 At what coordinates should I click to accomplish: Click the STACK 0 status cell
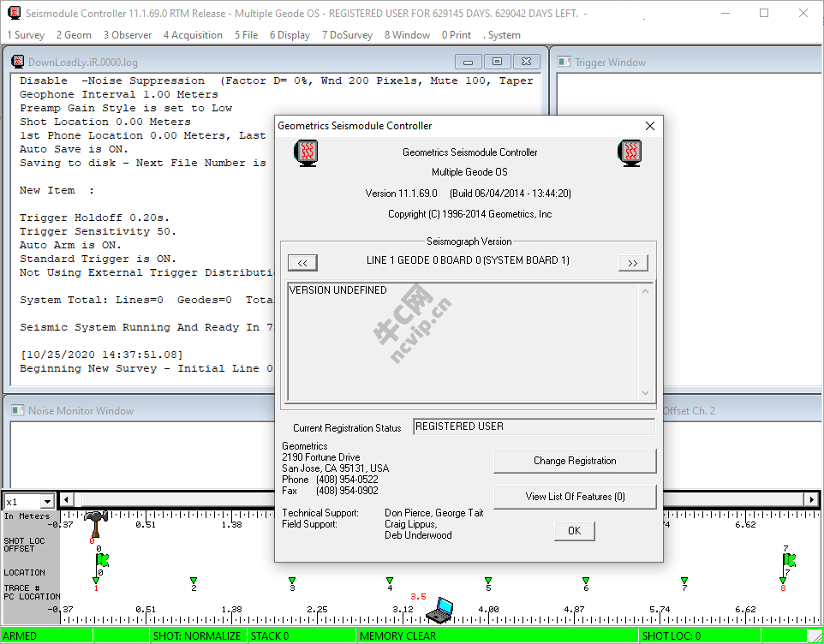pyautogui.click(x=302, y=635)
